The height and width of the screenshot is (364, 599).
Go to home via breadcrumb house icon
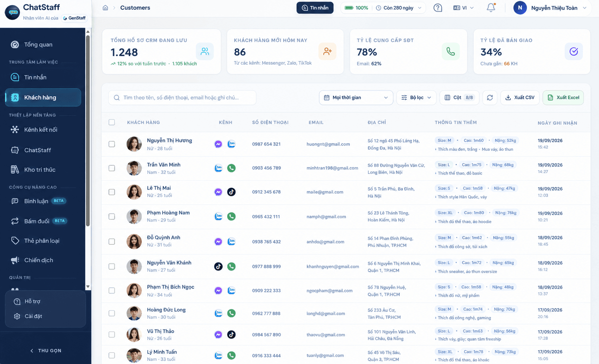point(105,8)
